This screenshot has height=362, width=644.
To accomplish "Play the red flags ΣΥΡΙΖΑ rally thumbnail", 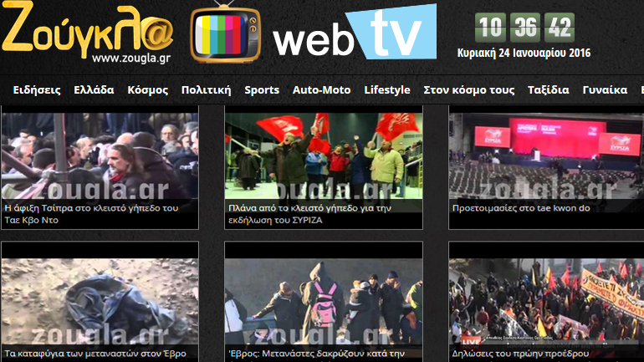I will point(324,156).
